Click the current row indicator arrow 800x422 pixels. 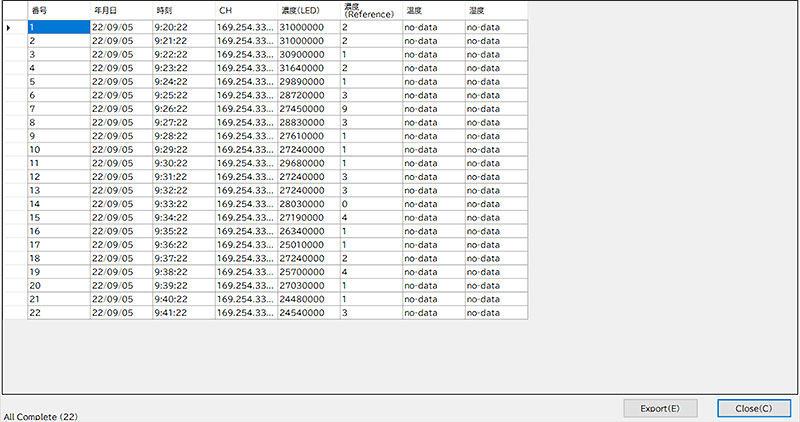[10, 28]
